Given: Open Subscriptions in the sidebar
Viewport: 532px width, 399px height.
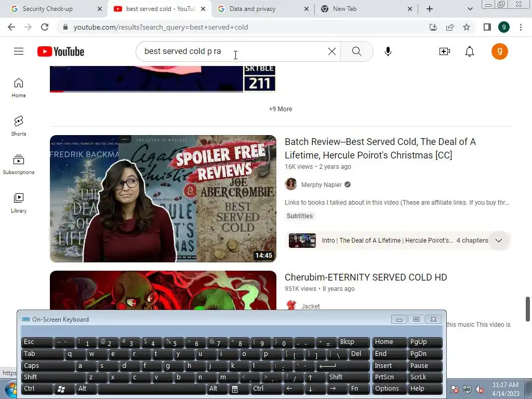Looking at the screenshot, I should pos(19,165).
